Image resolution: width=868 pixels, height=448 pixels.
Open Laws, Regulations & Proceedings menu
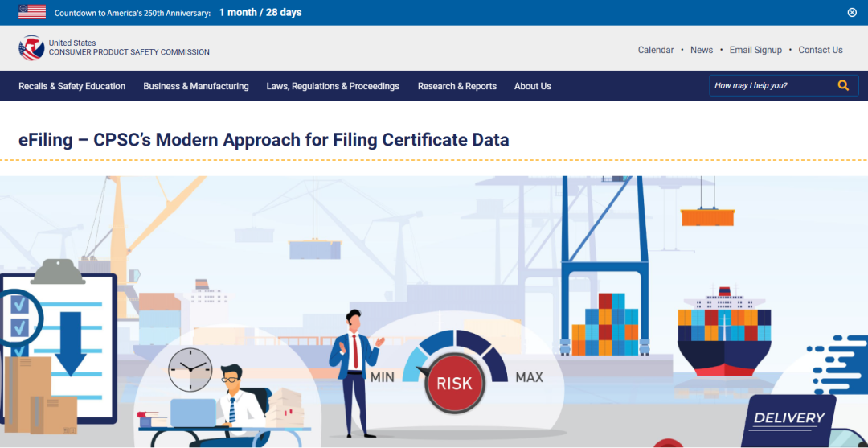(x=333, y=86)
